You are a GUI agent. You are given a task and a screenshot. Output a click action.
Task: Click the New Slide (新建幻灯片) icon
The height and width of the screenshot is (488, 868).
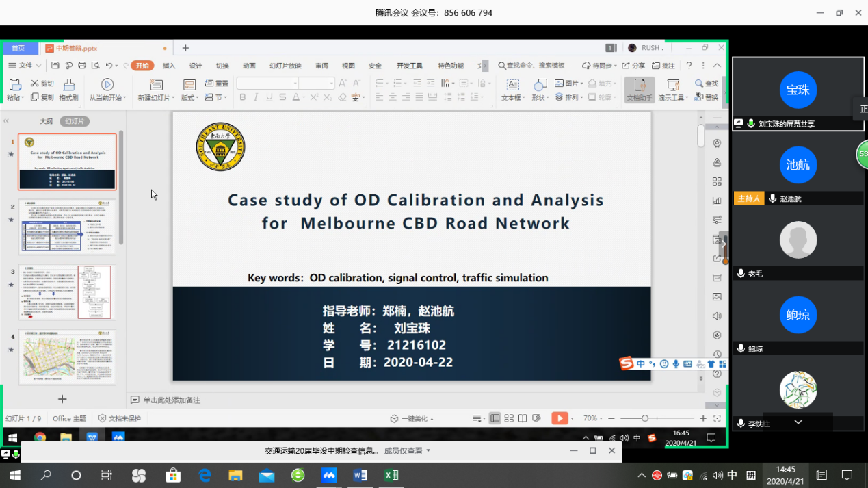[156, 85]
